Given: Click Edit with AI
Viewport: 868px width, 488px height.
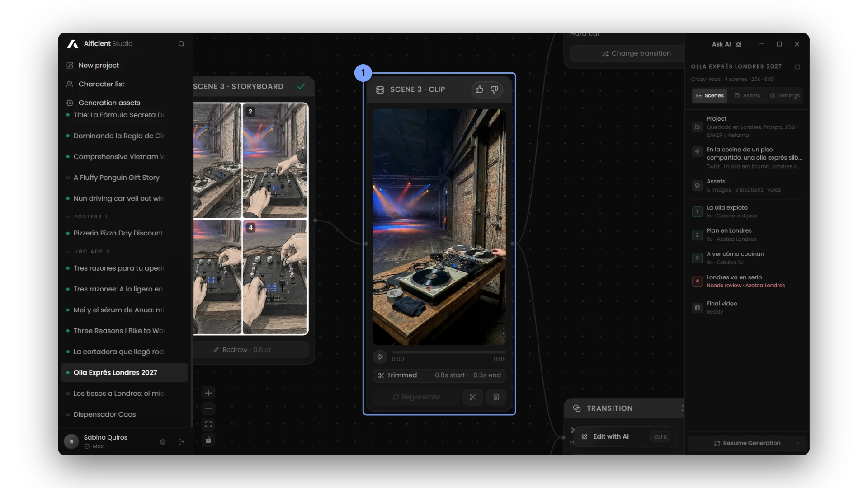Looking at the screenshot, I should coord(625,437).
